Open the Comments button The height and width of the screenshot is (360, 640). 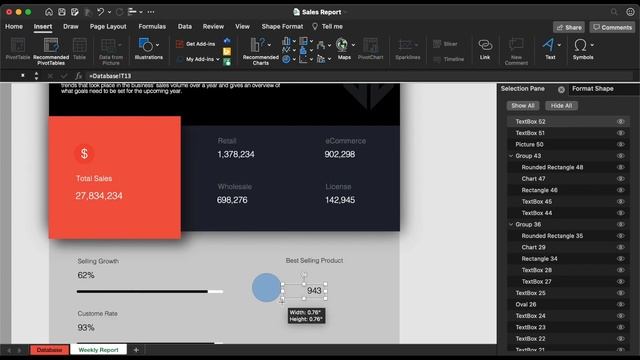tap(612, 27)
